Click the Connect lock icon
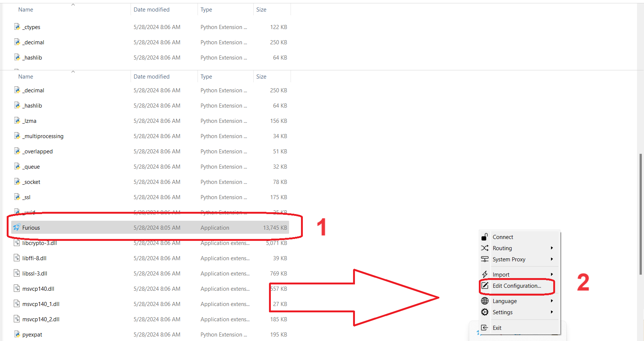This screenshot has height=341, width=644. tap(485, 237)
